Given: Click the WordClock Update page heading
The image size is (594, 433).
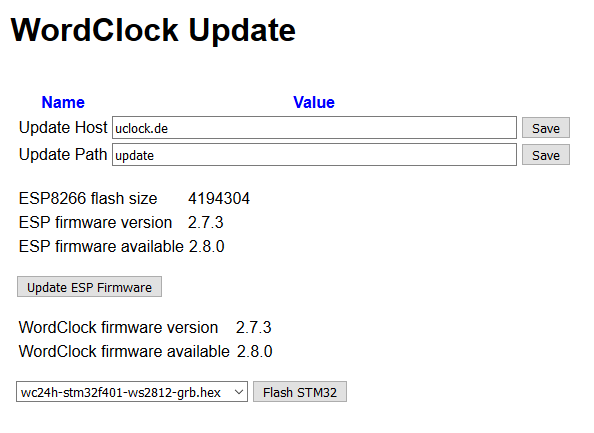Looking at the screenshot, I should (153, 30).
